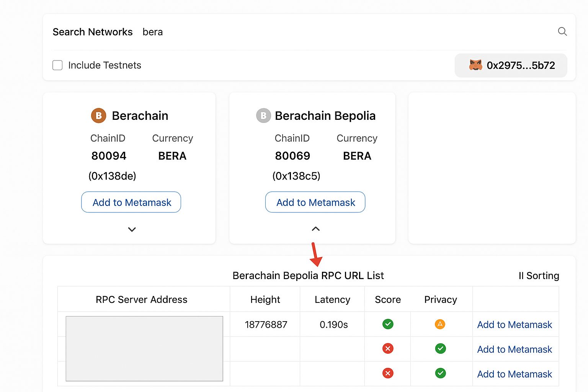Enable the Include Testnets checkbox
The image size is (588, 392).
(57, 65)
